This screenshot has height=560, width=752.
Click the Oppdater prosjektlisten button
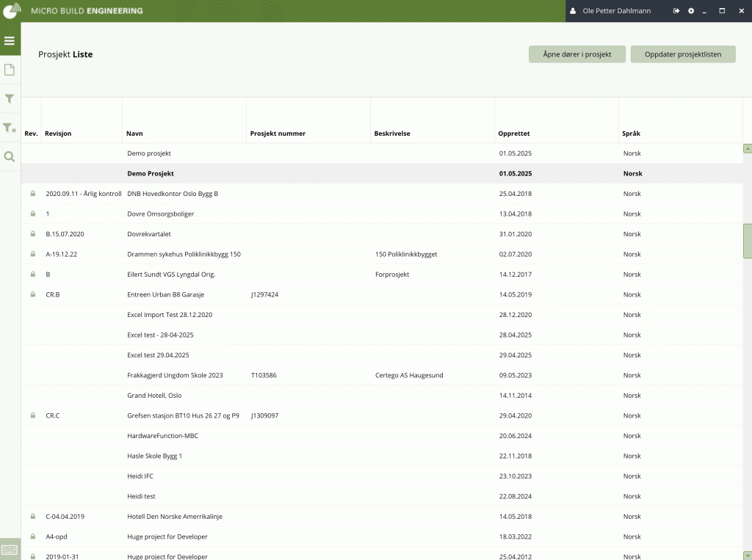[683, 54]
